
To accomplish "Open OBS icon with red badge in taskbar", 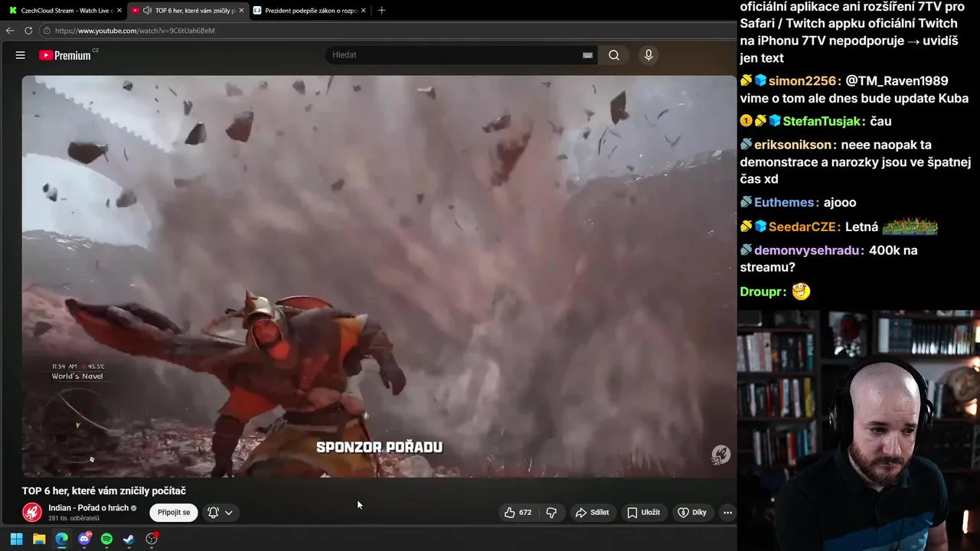I will coord(152,539).
